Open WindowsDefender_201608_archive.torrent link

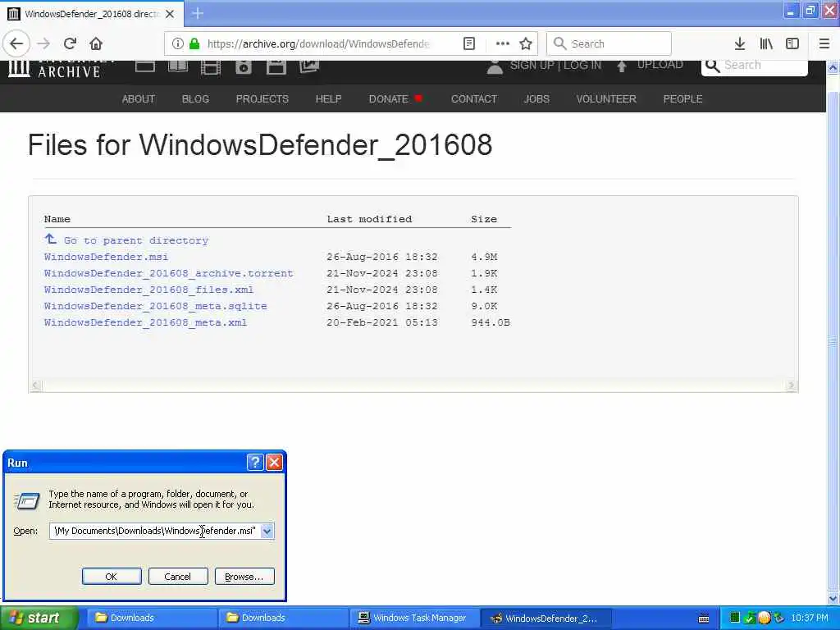pyautogui.click(x=169, y=273)
